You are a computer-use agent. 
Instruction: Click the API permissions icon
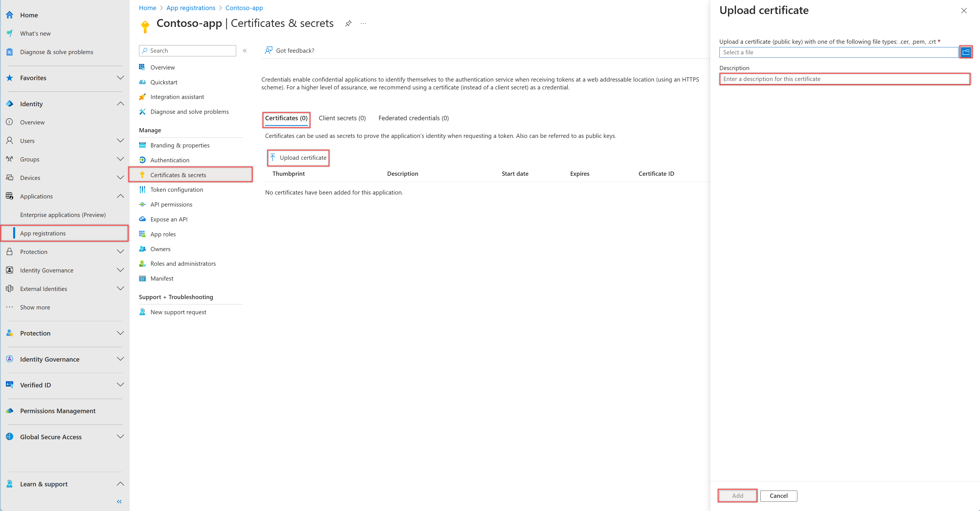(142, 204)
